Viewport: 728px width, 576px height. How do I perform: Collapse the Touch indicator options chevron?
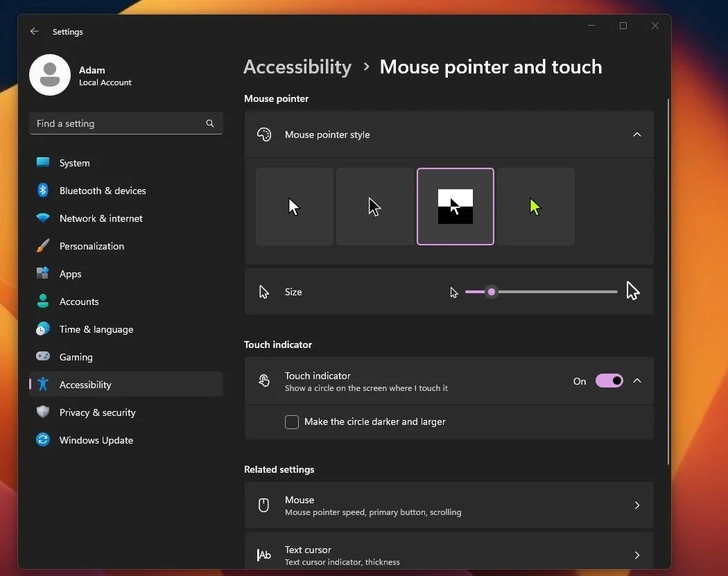coord(636,381)
